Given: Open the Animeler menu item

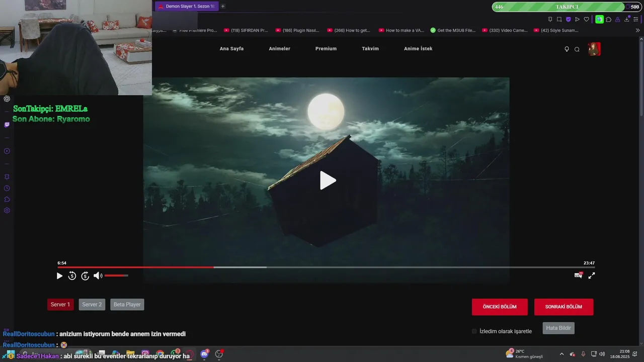Looking at the screenshot, I should click(279, 49).
